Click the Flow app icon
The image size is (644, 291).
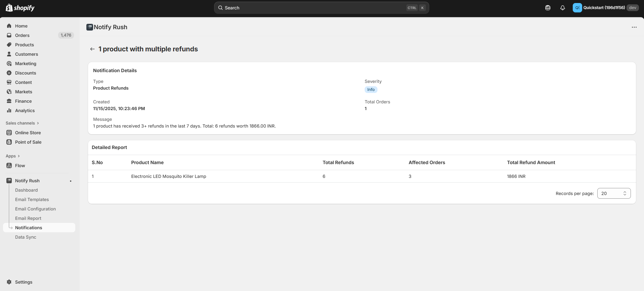pyautogui.click(x=9, y=165)
